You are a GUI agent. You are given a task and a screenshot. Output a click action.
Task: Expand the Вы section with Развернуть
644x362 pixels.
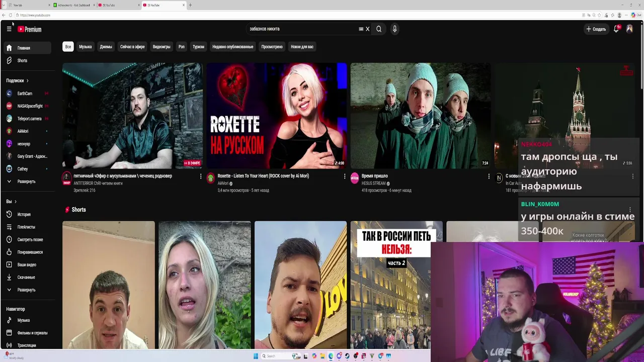pyautogui.click(x=27, y=290)
